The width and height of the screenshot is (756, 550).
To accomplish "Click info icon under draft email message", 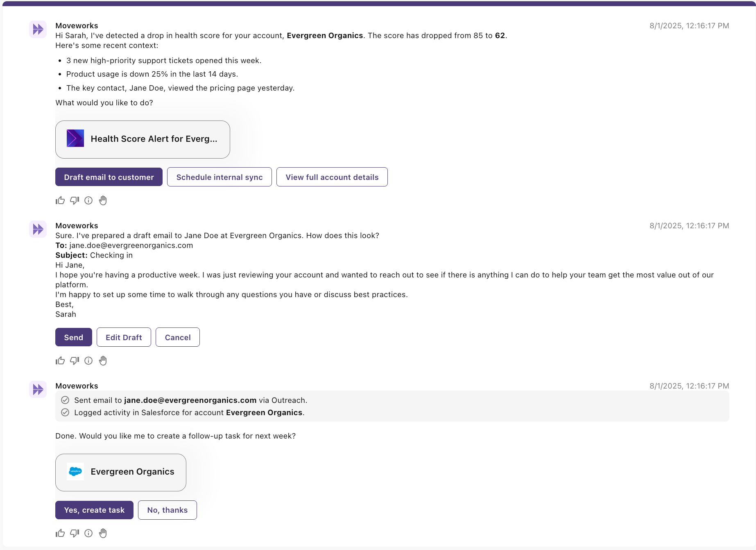I will [x=88, y=361].
